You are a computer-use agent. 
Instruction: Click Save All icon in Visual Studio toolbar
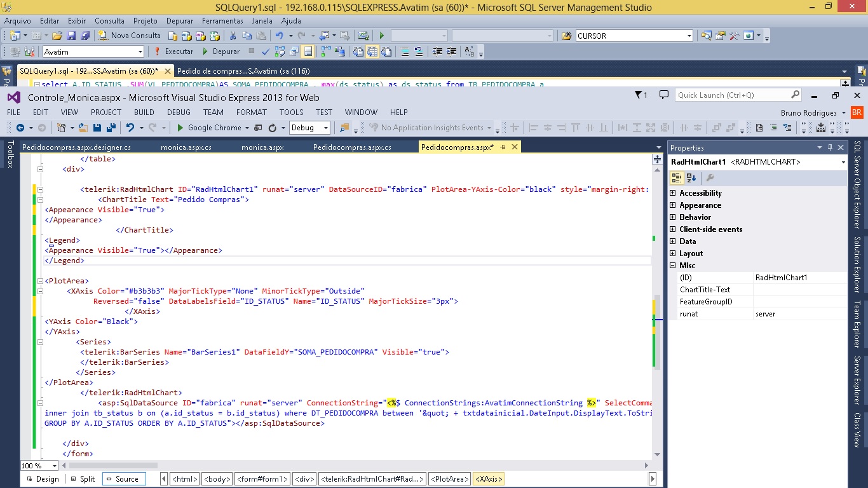tap(111, 128)
